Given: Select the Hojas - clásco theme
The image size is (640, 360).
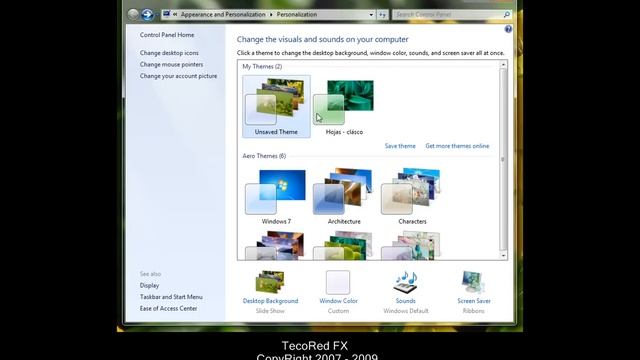Looking at the screenshot, I should pos(344,106).
